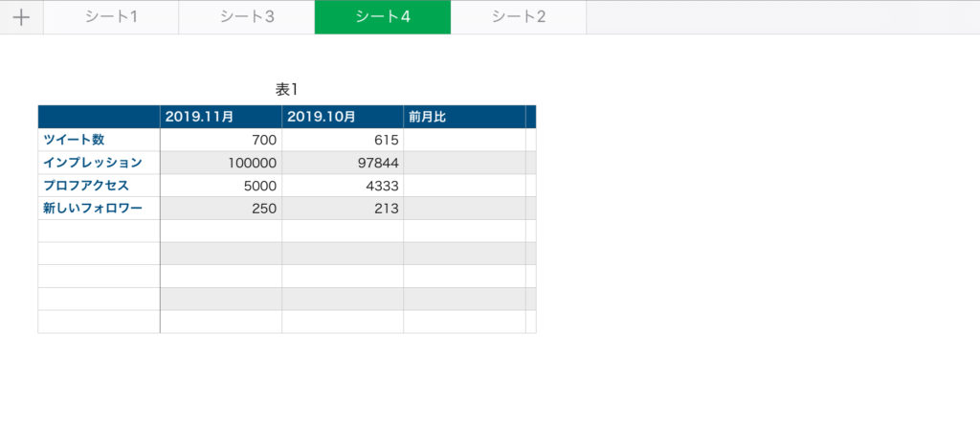Click the empty 前月比 cell for ツイート数
Image resolution: width=980 pixels, height=443 pixels.
pos(464,140)
